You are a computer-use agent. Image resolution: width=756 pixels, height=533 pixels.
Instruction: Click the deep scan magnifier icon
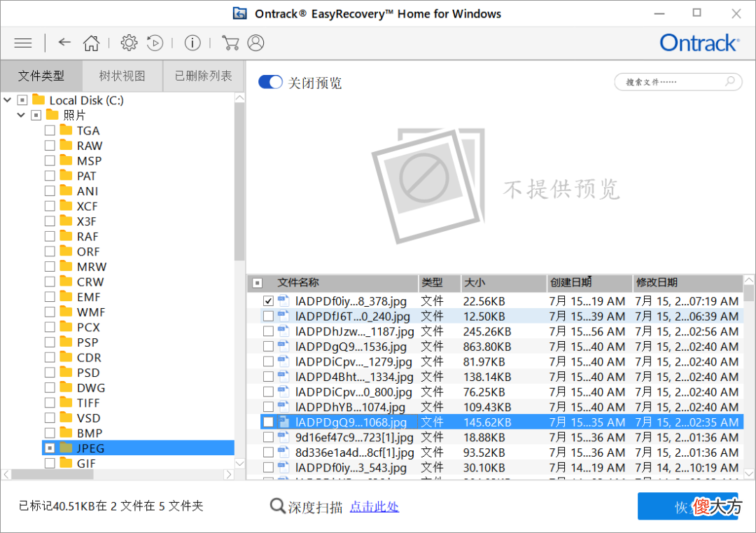(277, 506)
